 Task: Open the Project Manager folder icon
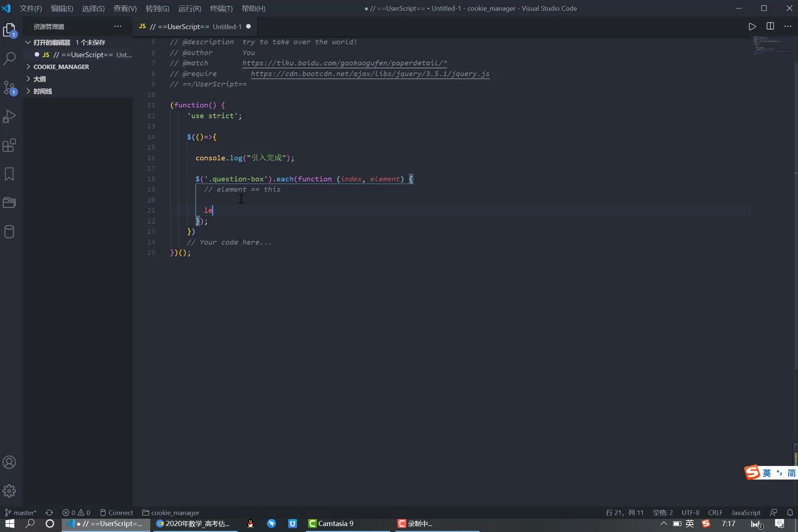9,202
